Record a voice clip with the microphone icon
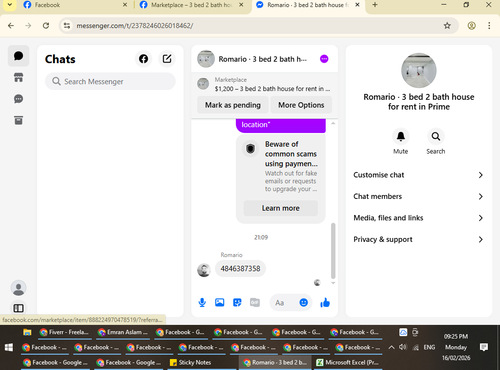This screenshot has height=370, width=500. (202, 302)
